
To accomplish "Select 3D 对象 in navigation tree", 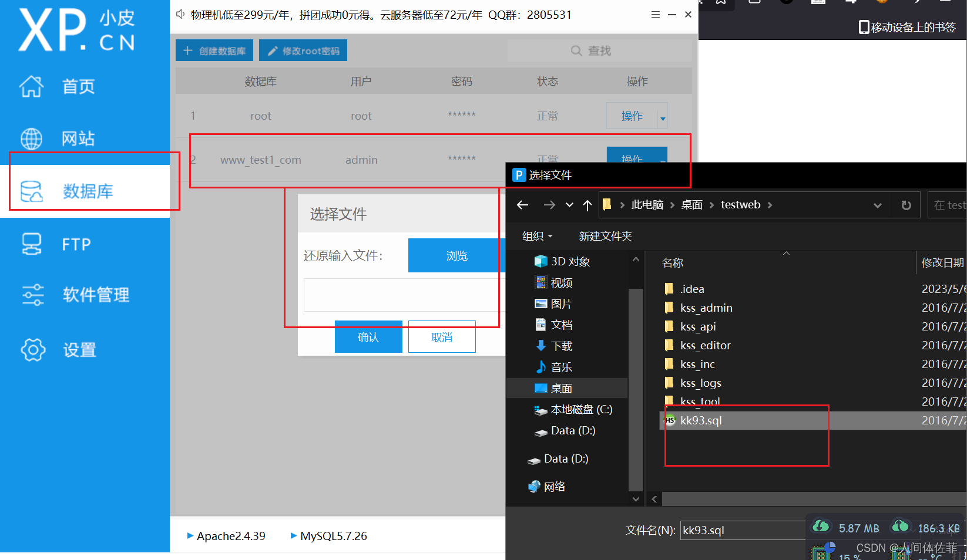I will coord(562,261).
